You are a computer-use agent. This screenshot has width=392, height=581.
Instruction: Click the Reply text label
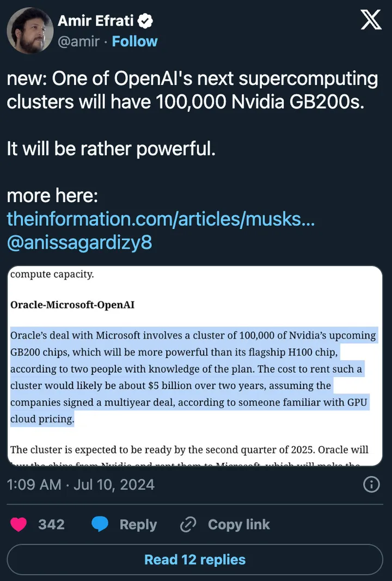point(138,524)
